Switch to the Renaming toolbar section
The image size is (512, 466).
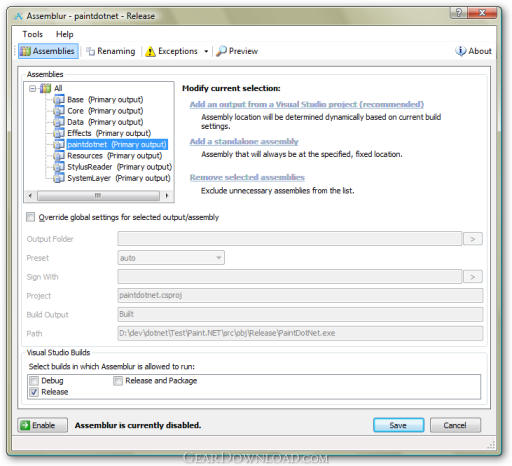pos(111,51)
